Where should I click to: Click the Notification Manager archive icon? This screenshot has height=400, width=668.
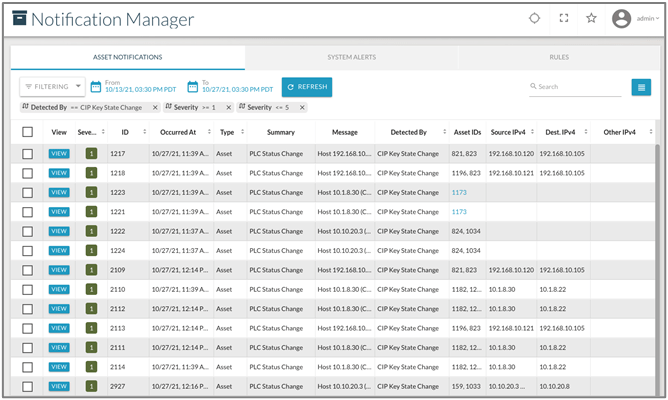point(20,18)
